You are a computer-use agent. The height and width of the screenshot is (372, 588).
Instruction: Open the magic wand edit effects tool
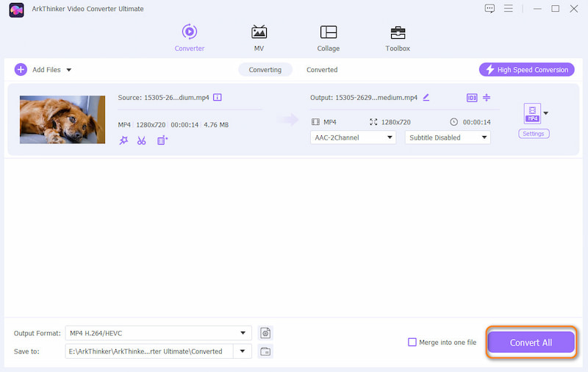click(123, 140)
